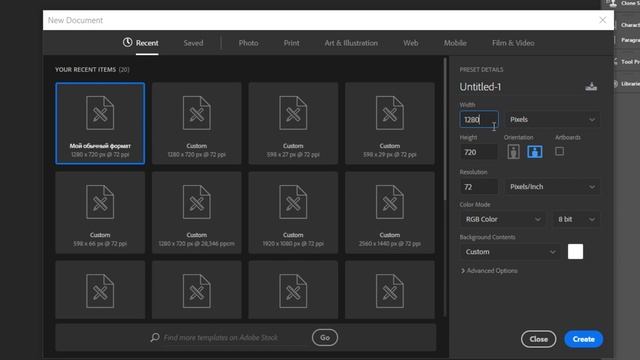Click the Height input field showing 720
Screen dimensions: 640x360
(479, 152)
